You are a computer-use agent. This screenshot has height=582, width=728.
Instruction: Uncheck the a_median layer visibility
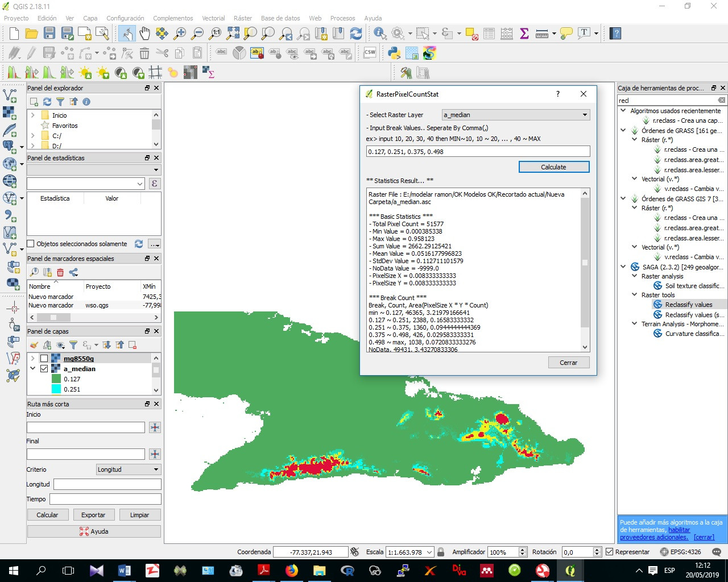pyautogui.click(x=44, y=369)
